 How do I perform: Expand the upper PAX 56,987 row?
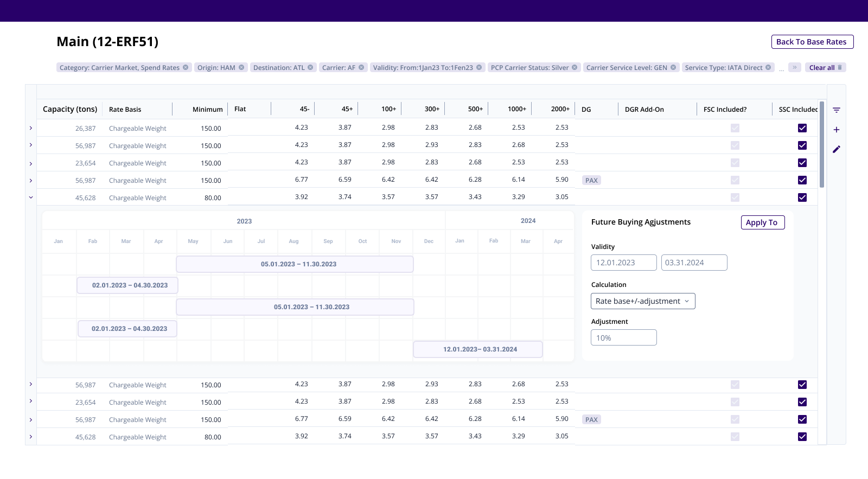(x=31, y=181)
